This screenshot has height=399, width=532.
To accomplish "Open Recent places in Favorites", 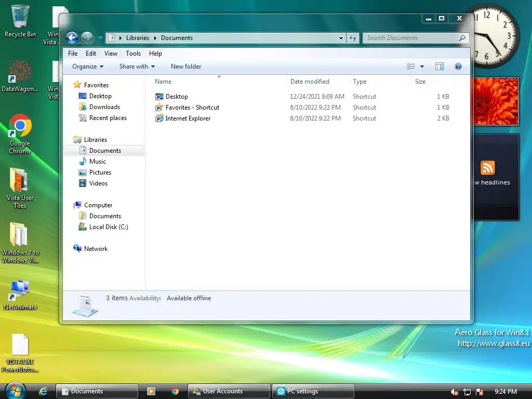I will 103,118.
